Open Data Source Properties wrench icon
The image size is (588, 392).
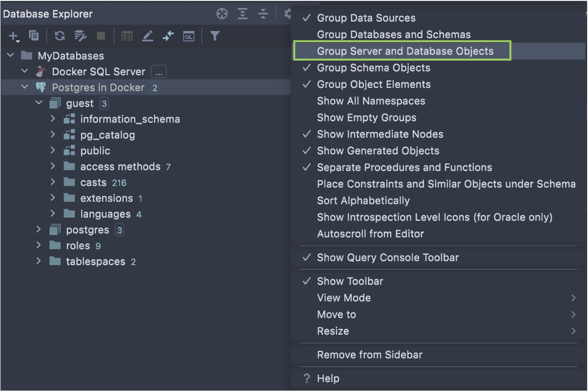[x=80, y=36]
